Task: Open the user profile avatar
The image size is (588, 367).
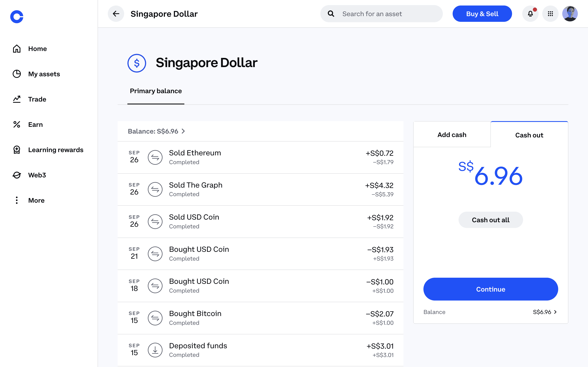Action: pos(570,14)
